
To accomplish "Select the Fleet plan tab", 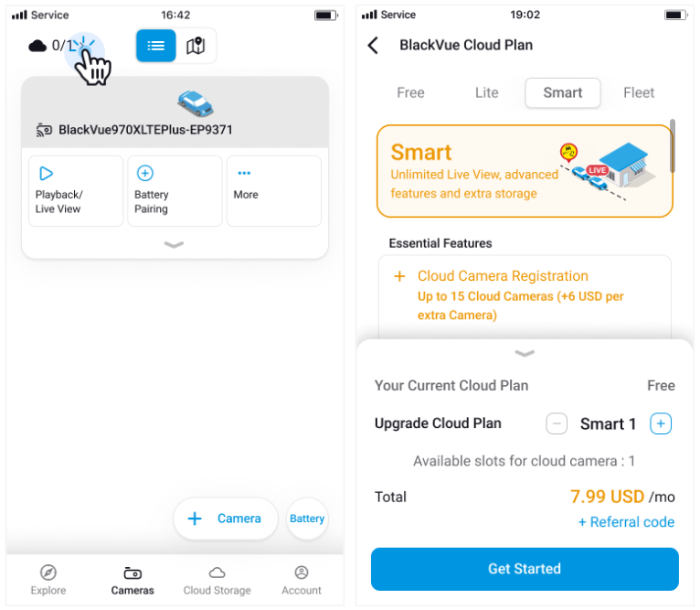I will click(x=639, y=92).
